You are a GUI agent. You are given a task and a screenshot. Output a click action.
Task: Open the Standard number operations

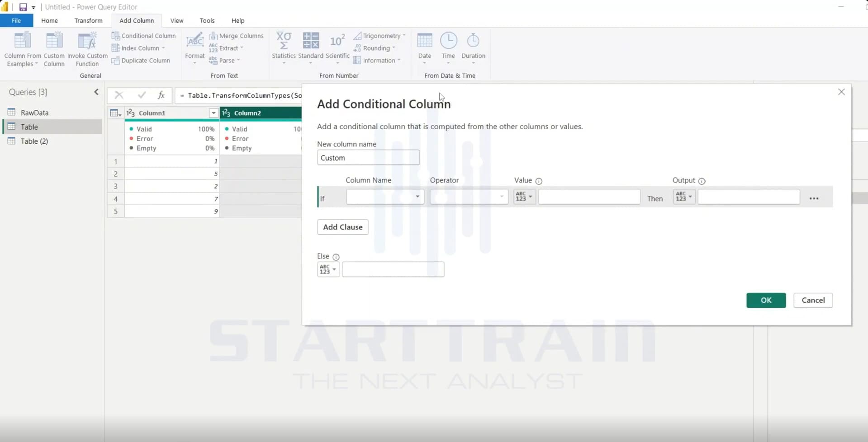tap(311, 48)
